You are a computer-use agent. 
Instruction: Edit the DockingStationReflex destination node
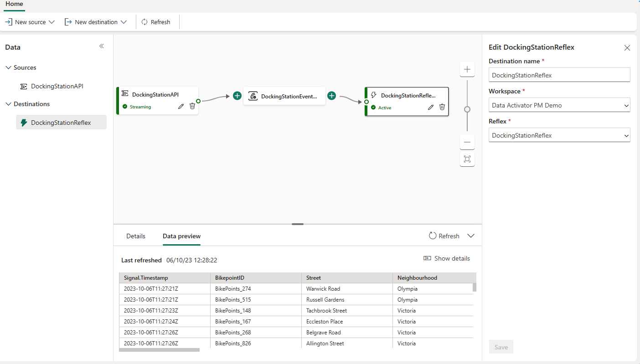pos(431,107)
